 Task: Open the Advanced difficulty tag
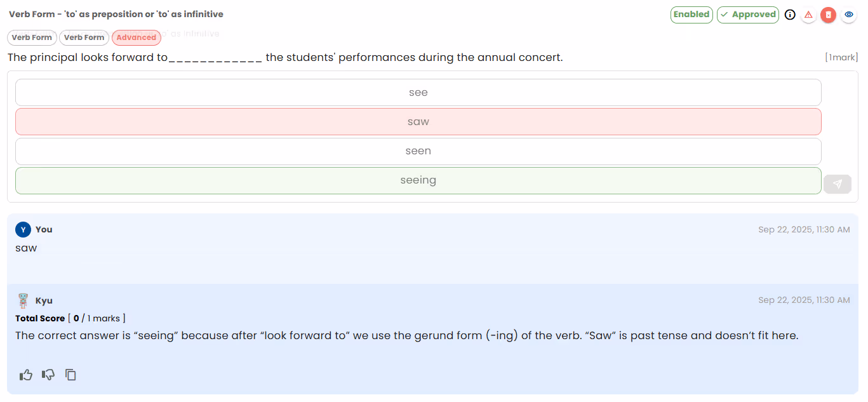pyautogui.click(x=136, y=37)
